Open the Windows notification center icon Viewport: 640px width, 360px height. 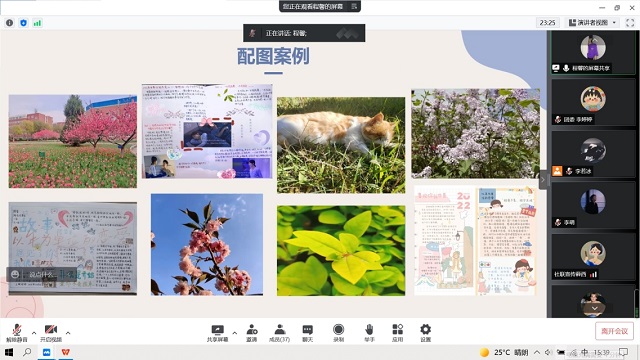(623, 352)
